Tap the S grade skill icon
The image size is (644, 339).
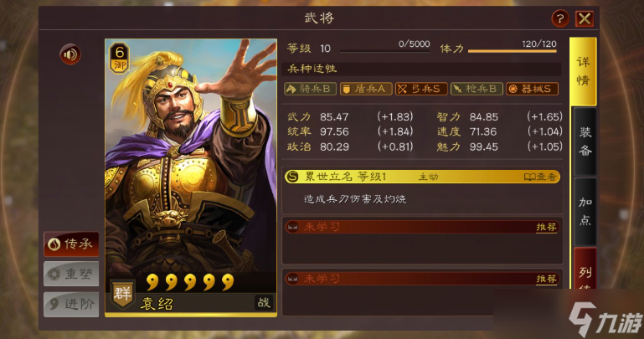coord(292,177)
